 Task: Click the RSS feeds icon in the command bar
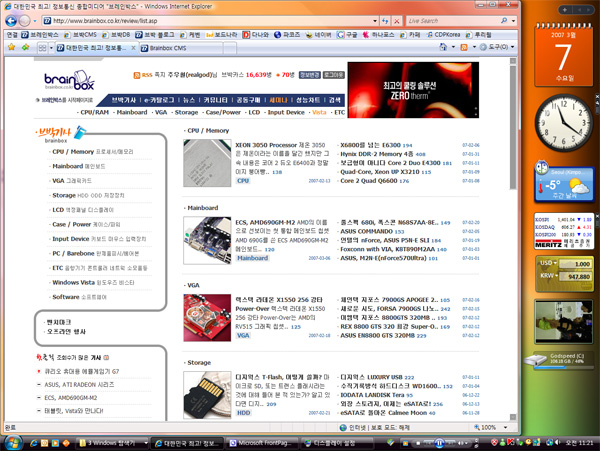pyautogui.click(x=464, y=47)
